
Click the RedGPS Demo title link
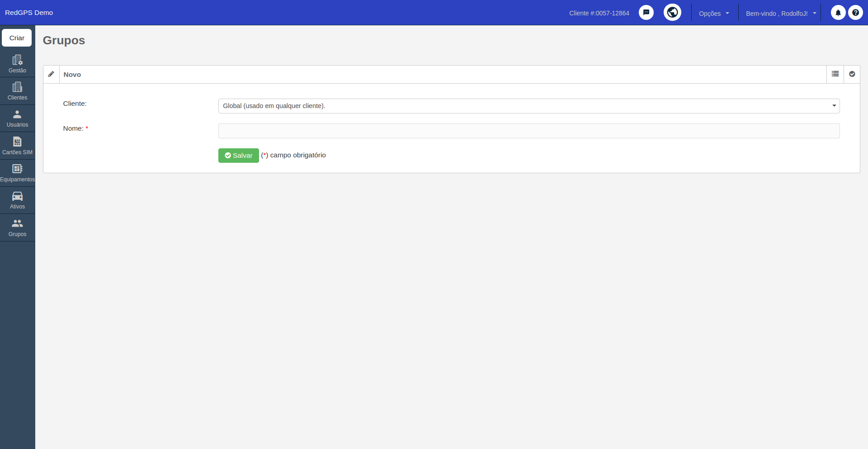point(29,13)
